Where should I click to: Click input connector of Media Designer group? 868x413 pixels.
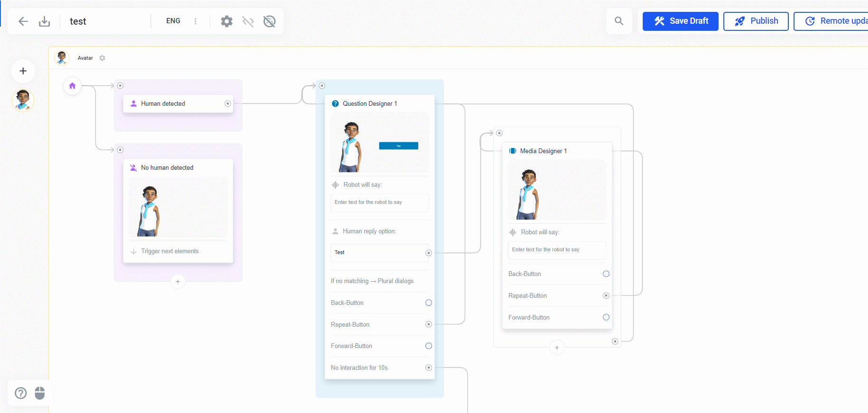(x=499, y=133)
